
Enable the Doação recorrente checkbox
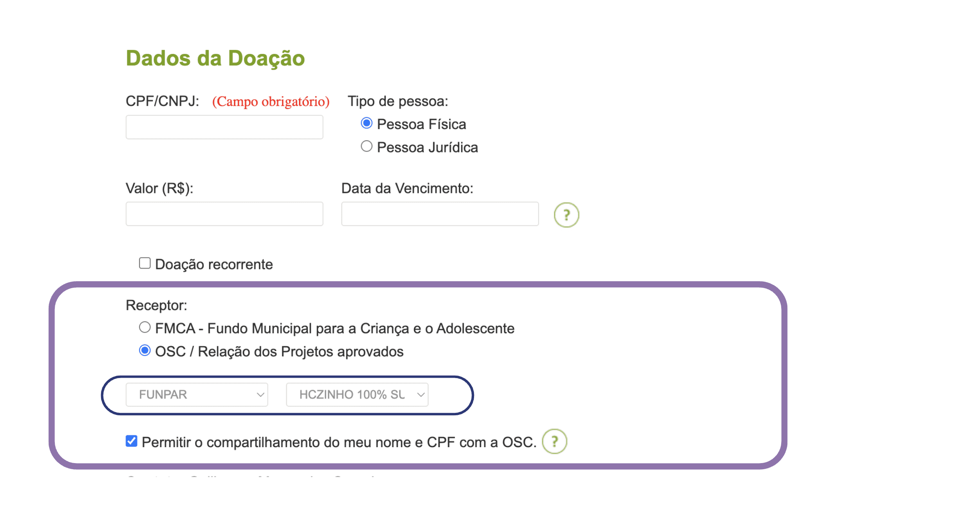tap(145, 263)
